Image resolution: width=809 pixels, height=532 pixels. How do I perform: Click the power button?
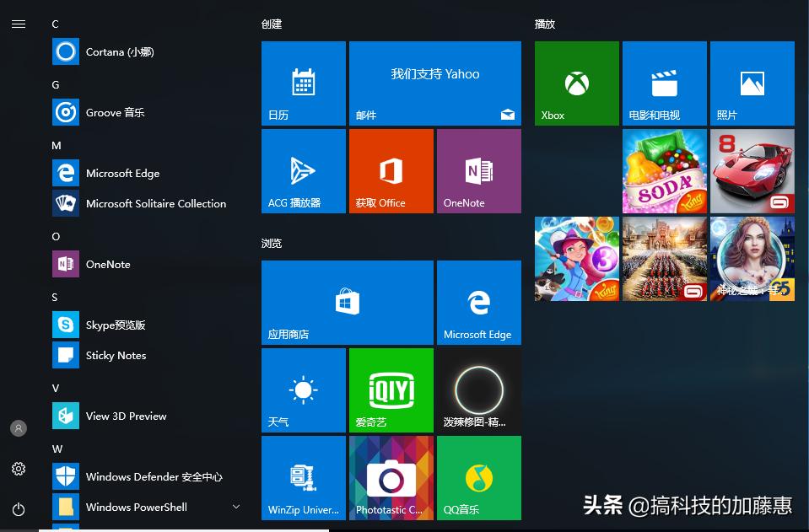pyautogui.click(x=19, y=509)
